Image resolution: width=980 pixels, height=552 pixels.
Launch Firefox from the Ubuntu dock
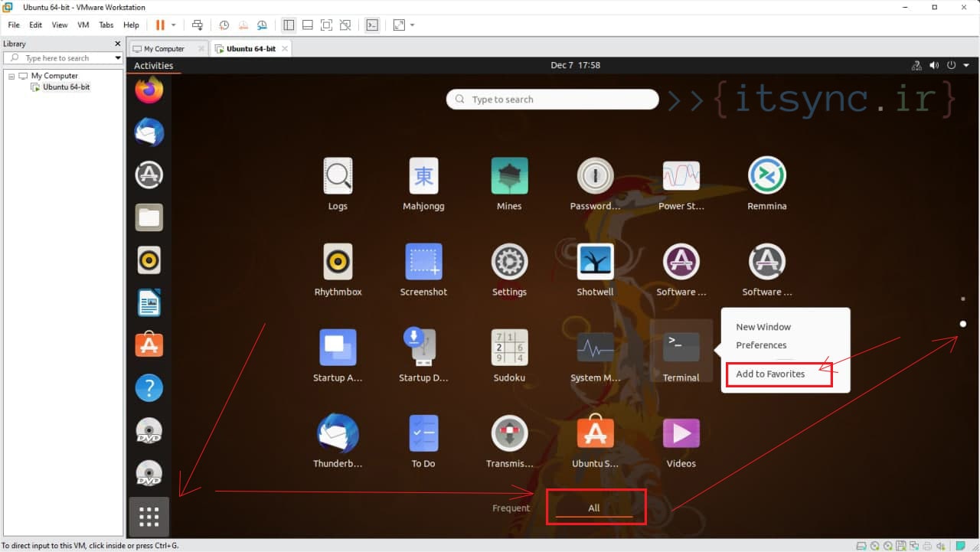click(x=149, y=90)
